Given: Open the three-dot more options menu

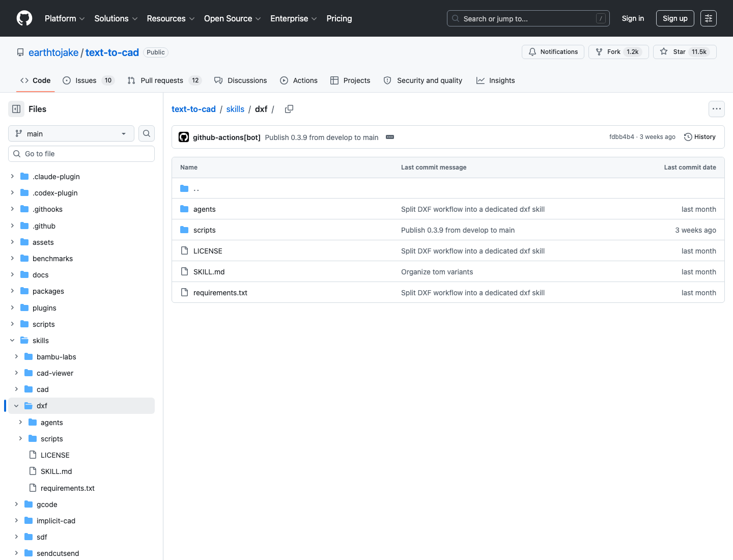Looking at the screenshot, I should click(x=717, y=109).
